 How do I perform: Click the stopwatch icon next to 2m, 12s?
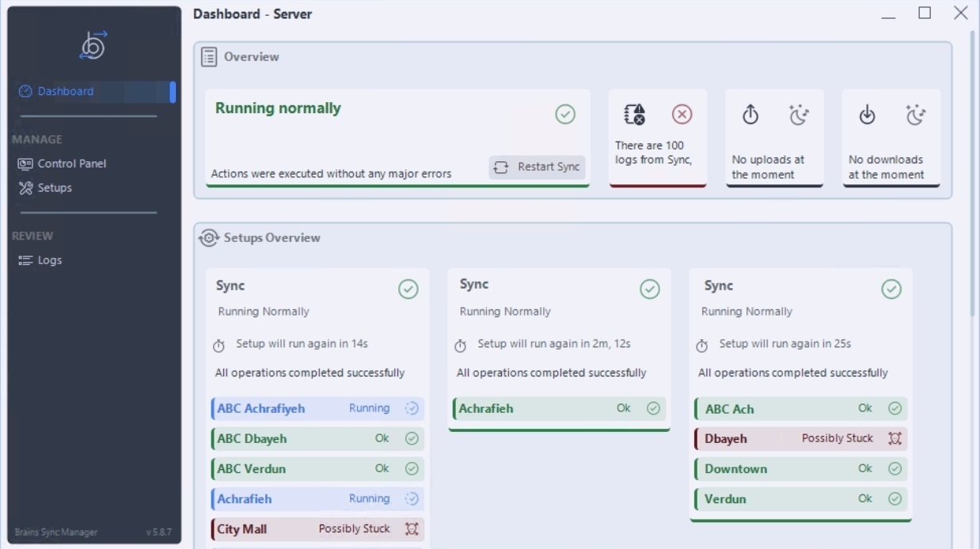pos(461,346)
